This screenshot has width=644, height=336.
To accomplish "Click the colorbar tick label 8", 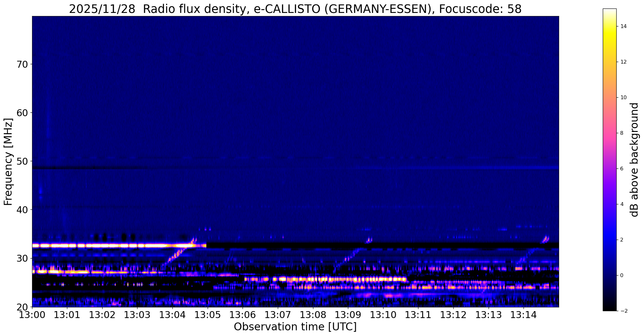I will pos(622,133).
